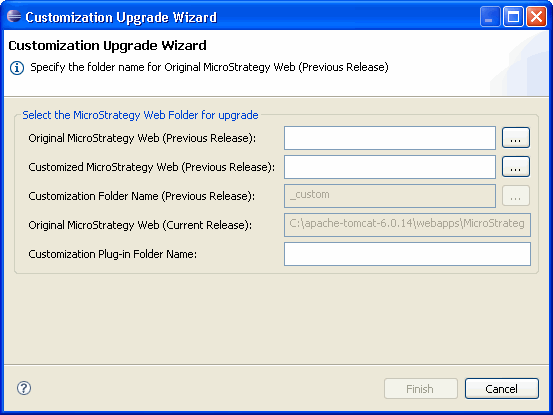Click the 'Select the MicroStrategy Web Folder' group label
Viewport: 553px width, 415px height.
[140, 115]
